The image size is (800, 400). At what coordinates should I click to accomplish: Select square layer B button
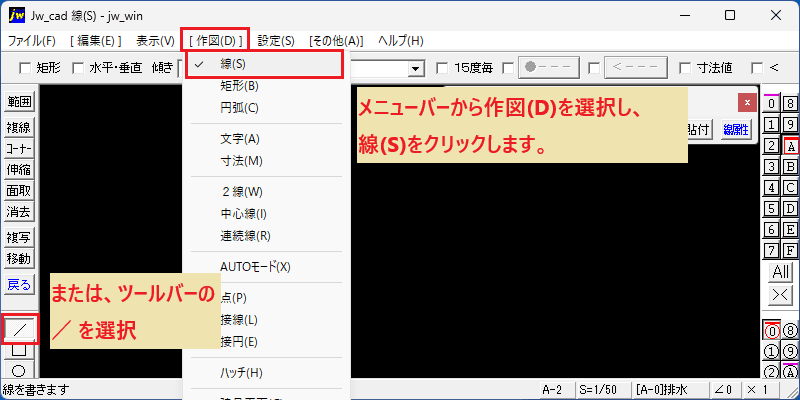pos(791,167)
